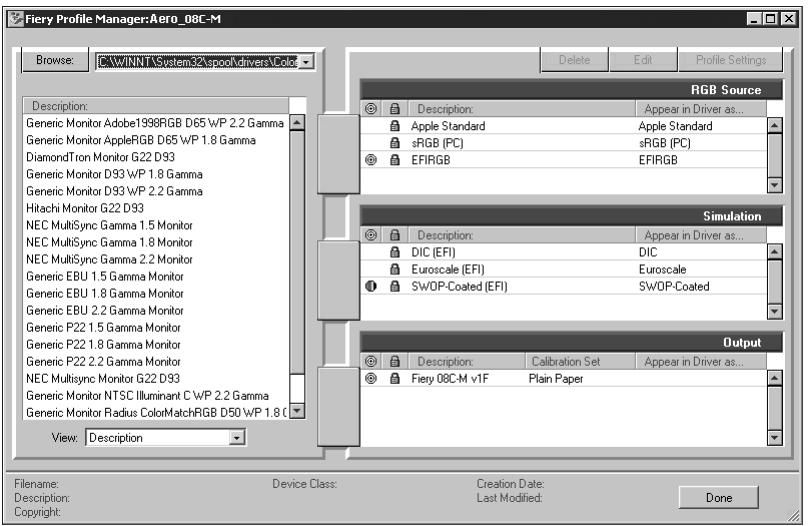
Task: Click Simulation scroll down arrow
Action: [x=774, y=311]
